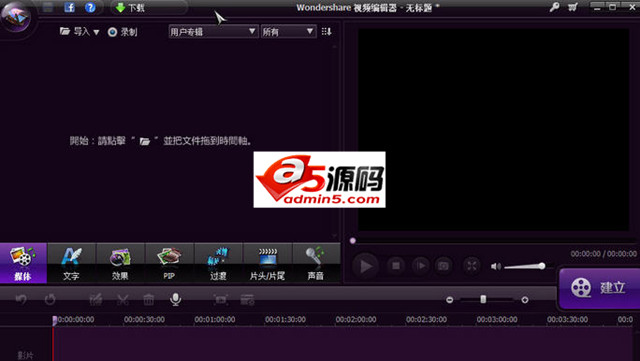Switch to the 媒体 media tab
This screenshot has height=361, width=640.
(x=23, y=263)
